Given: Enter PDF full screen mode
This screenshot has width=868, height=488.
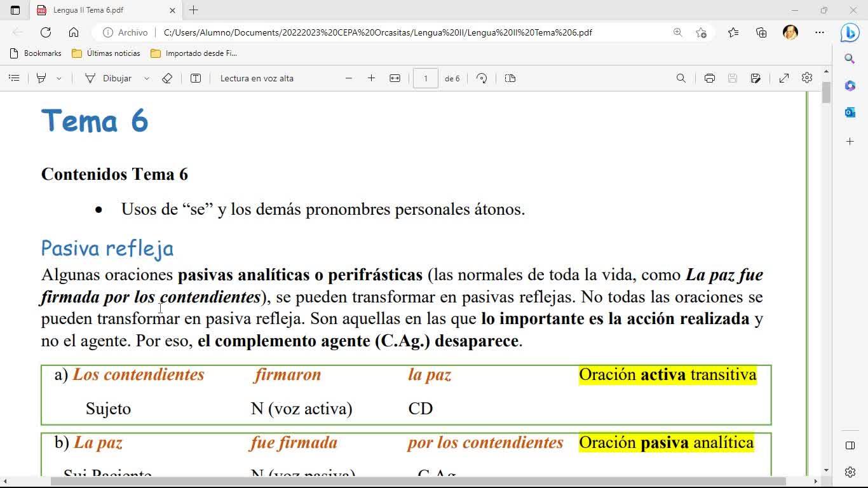Looking at the screenshot, I should pos(784,78).
